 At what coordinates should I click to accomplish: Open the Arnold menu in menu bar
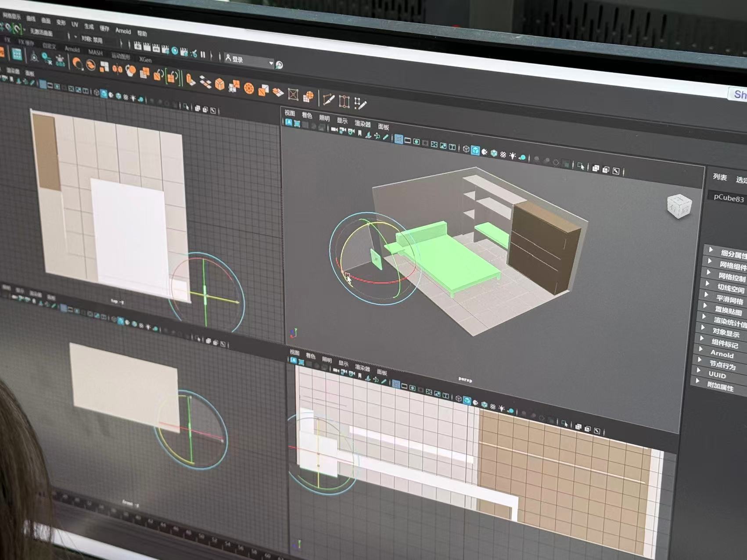pyautogui.click(x=123, y=31)
